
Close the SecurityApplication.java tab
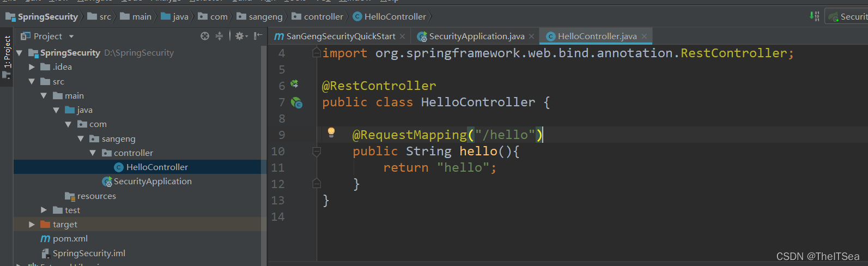point(531,36)
